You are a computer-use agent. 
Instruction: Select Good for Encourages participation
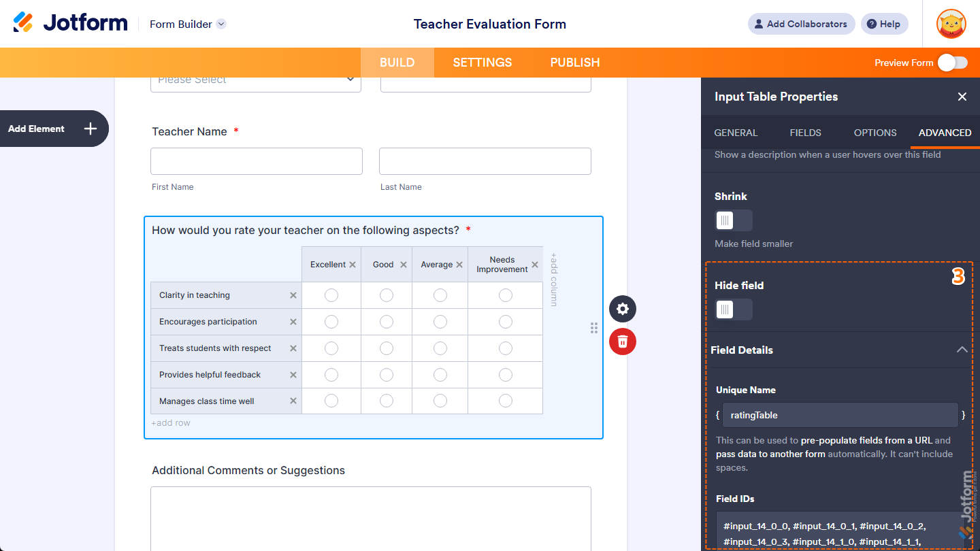(x=387, y=322)
